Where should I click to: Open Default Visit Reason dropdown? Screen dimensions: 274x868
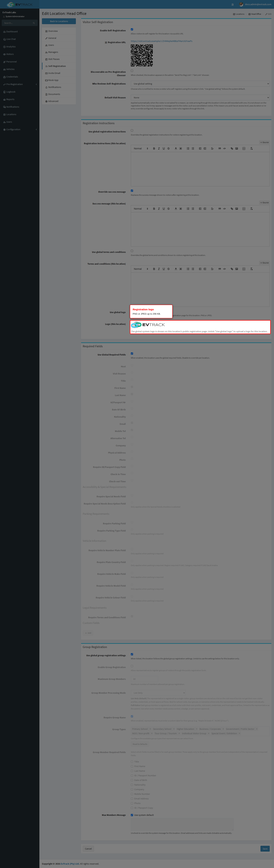click(x=200, y=97)
